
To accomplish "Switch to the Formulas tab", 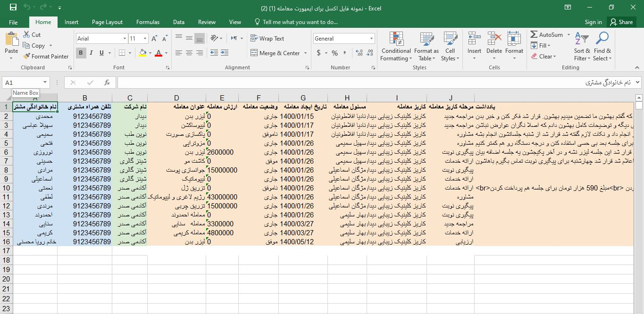I will point(148,22).
